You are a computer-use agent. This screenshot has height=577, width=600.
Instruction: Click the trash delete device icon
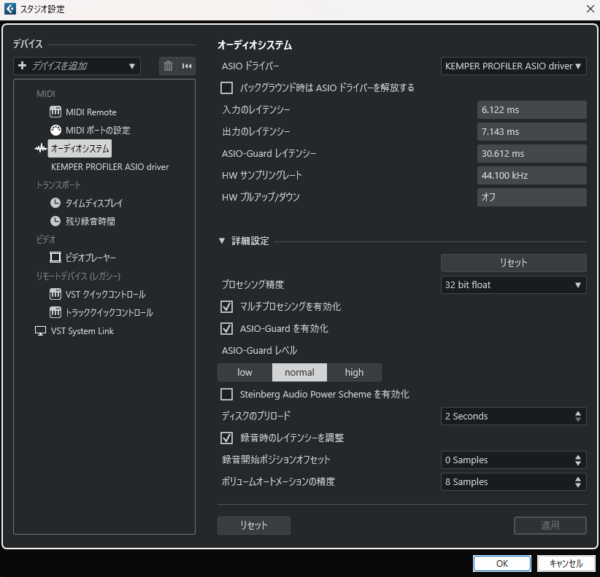[x=168, y=66]
